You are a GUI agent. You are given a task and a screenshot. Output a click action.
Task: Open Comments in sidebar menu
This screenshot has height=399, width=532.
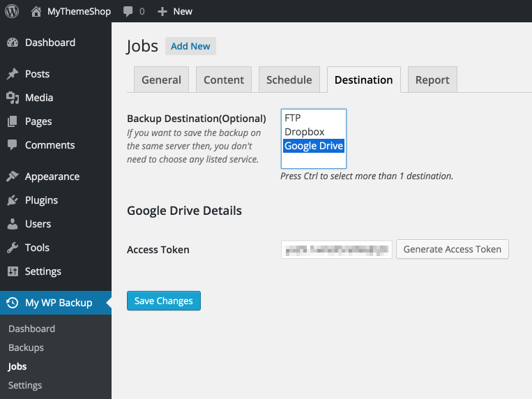point(50,145)
